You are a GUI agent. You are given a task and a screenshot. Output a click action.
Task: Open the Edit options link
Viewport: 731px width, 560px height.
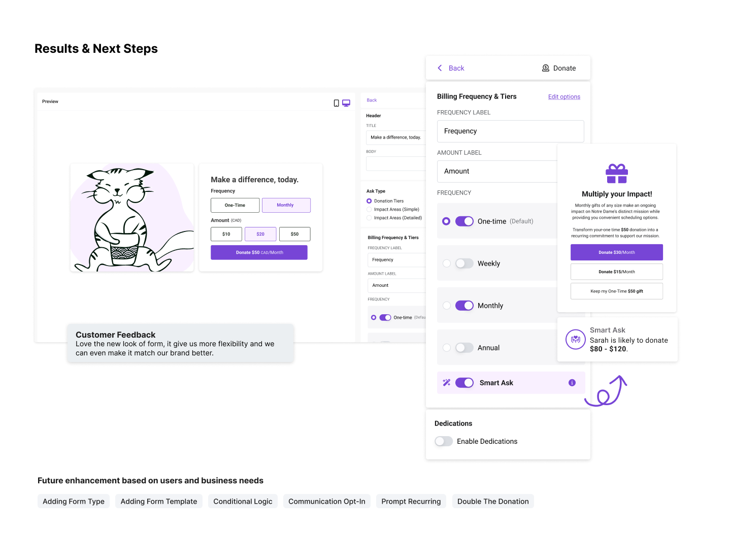[x=564, y=97]
